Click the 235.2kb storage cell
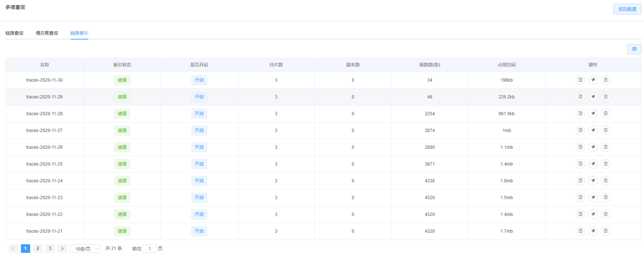Image resolution: width=644 pixels, height=273 pixels. (x=507, y=97)
